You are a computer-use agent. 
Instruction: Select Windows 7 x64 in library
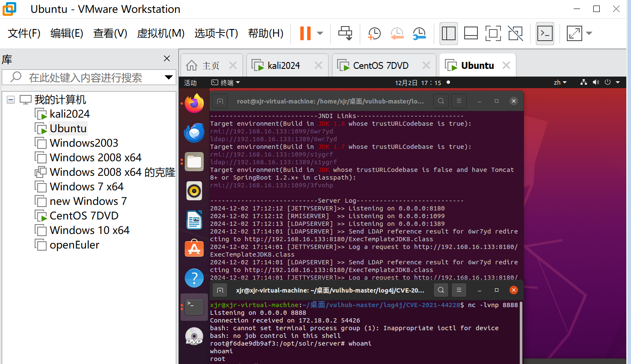pyautogui.click(x=86, y=187)
